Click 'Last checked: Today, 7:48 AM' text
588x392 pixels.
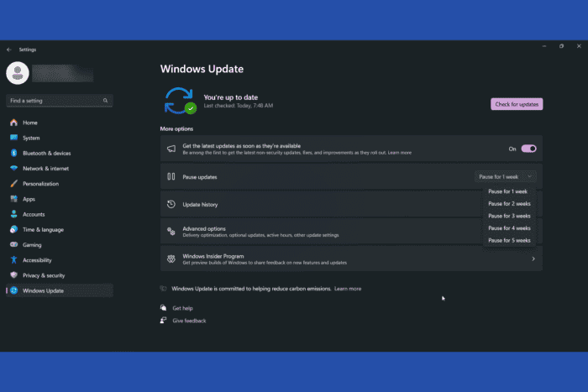pos(238,106)
